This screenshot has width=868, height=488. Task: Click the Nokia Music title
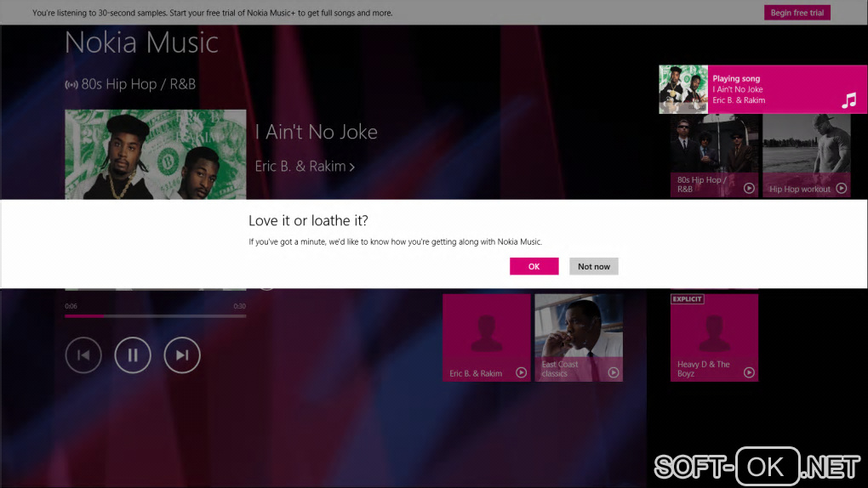click(142, 43)
